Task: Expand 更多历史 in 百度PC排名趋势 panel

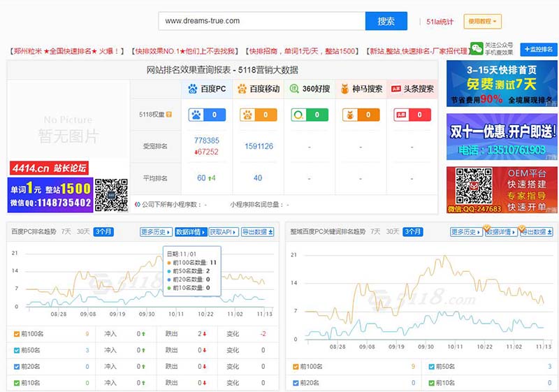Action: point(156,232)
